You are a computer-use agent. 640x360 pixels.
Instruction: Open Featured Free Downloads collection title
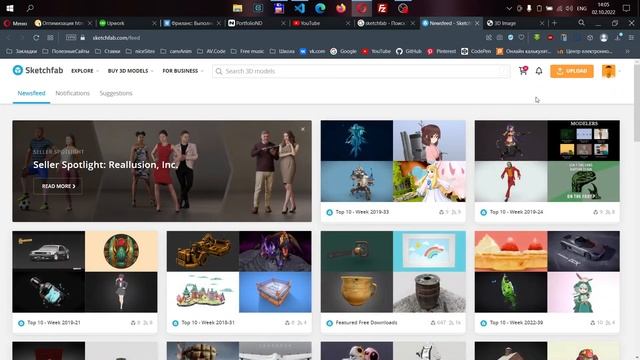click(x=366, y=323)
